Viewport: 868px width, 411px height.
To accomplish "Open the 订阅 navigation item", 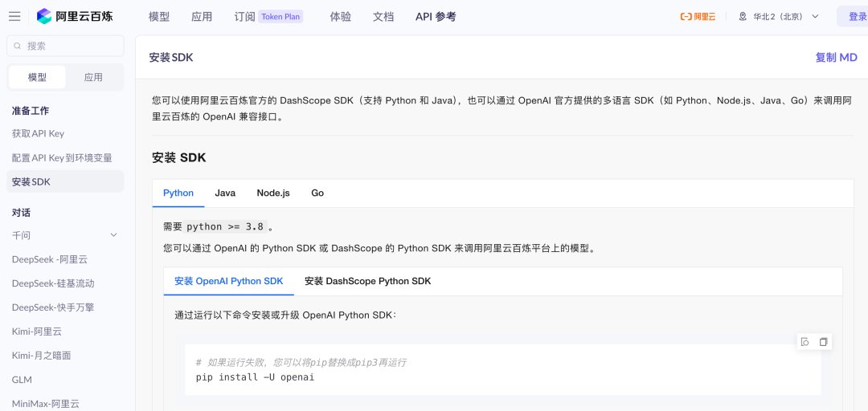I will tap(244, 17).
